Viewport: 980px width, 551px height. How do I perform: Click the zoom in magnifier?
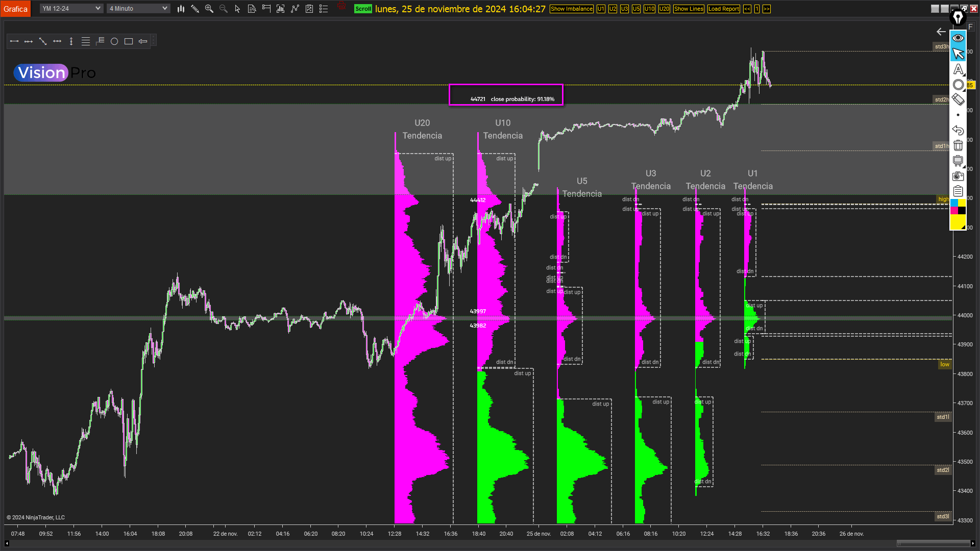209,9
